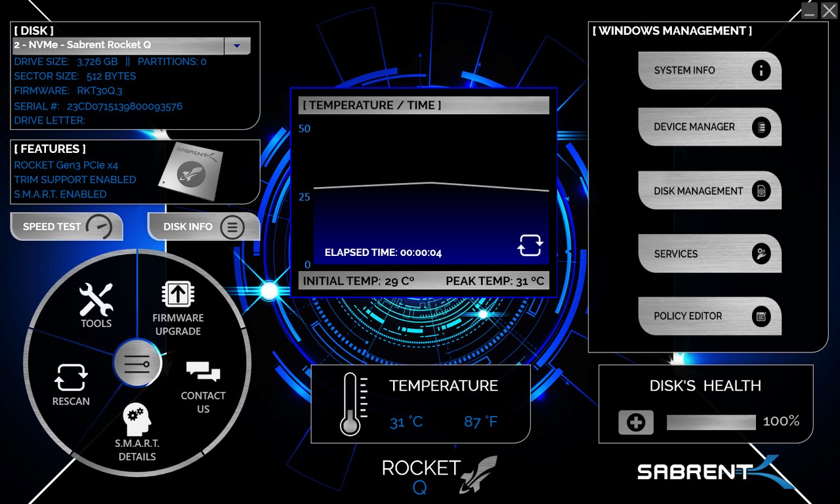
Task: Open the System Info button
Action: click(709, 70)
